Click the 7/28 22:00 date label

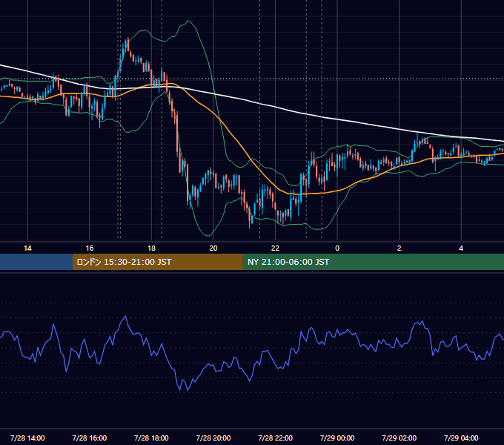pos(276,438)
